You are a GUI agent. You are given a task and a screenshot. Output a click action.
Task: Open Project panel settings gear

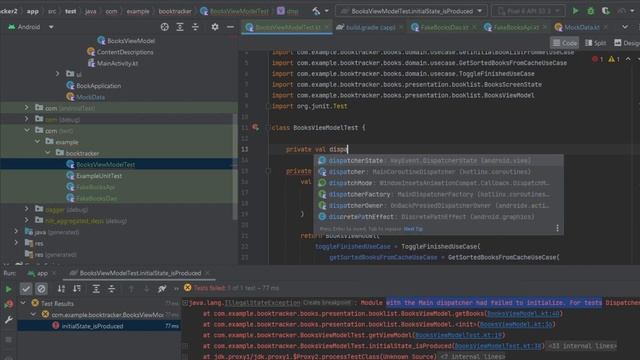pyautogui.click(x=215, y=27)
